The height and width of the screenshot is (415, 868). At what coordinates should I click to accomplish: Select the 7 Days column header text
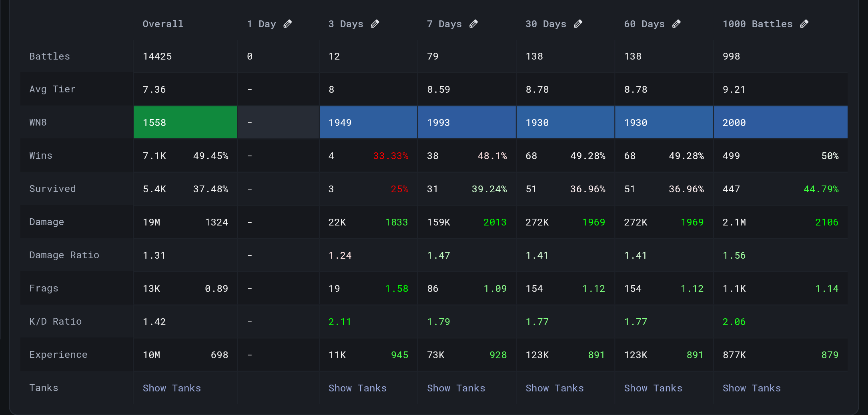click(x=444, y=24)
